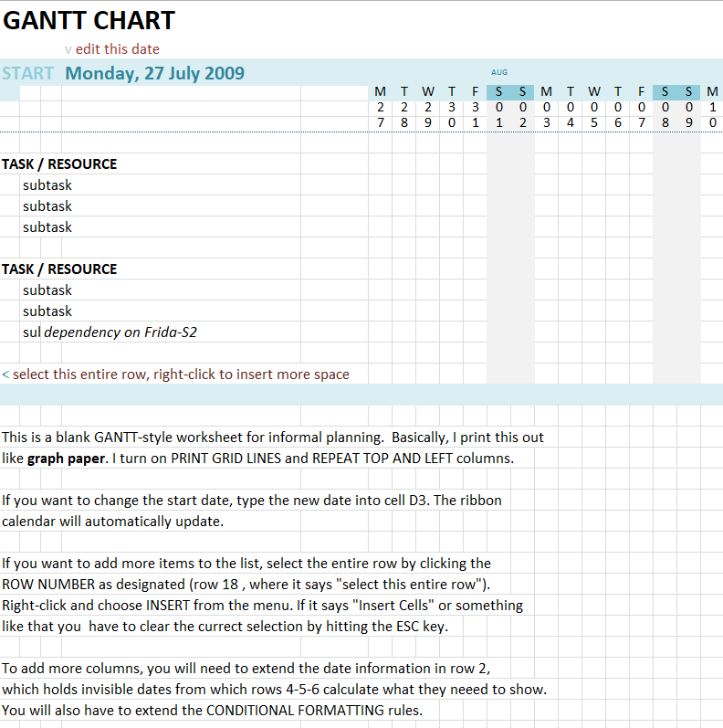Click the Monday 27 day column header
Image resolution: width=723 pixels, height=728 pixels.
tap(380, 107)
